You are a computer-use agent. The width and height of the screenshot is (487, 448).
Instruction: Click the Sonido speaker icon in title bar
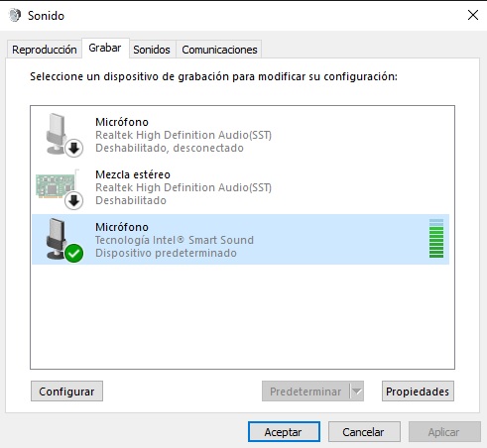click(15, 15)
